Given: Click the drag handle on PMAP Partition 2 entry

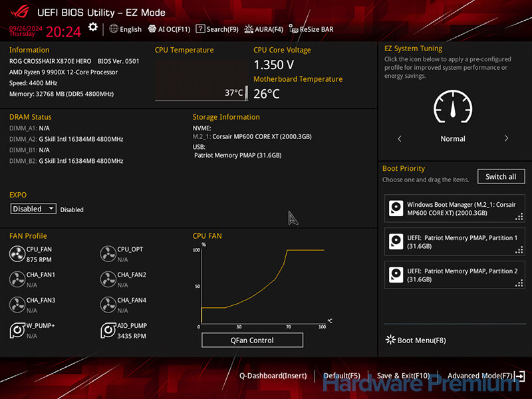Looking at the screenshot, I should click(519, 283).
